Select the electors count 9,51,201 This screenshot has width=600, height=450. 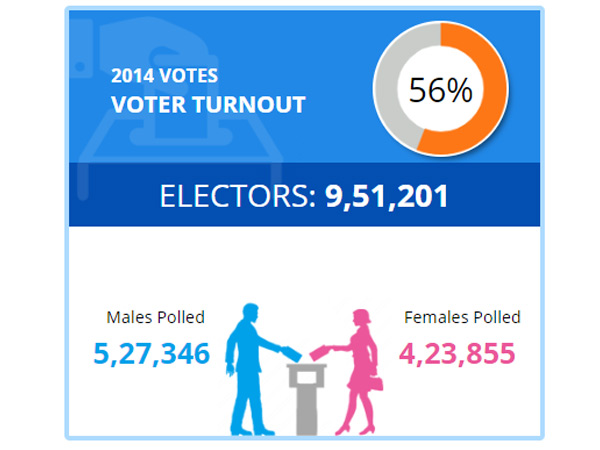coord(387,195)
